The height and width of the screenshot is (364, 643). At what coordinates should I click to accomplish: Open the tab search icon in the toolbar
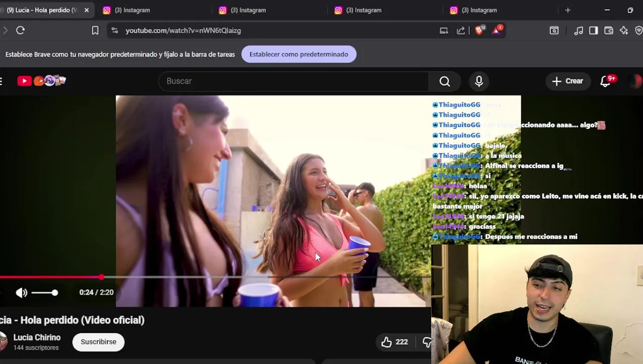tap(554, 30)
